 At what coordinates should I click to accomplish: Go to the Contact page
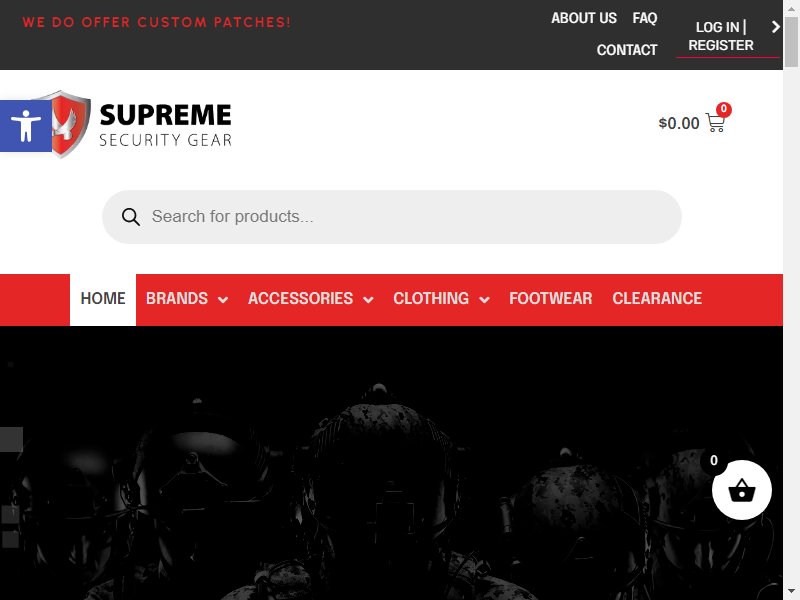click(x=627, y=50)
